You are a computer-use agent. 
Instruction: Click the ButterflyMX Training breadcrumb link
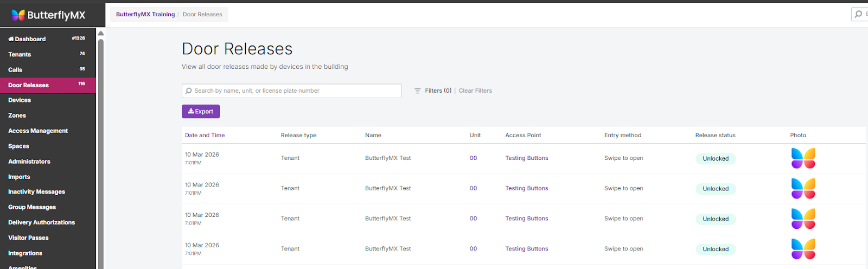[145, 14]
